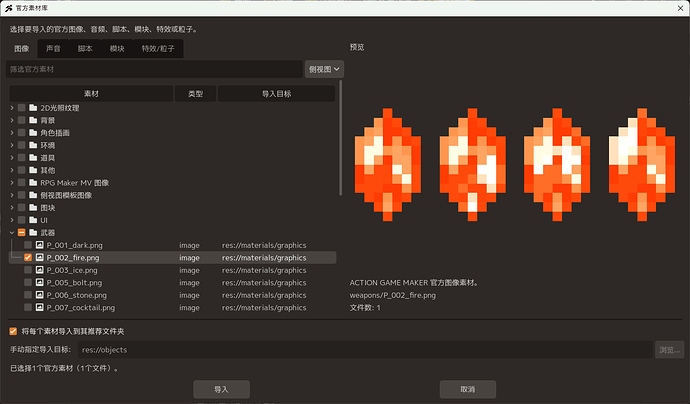Viewport: 690px width, 404px height.
Task: Click the 导入 button
Action: tap(221, 389)
